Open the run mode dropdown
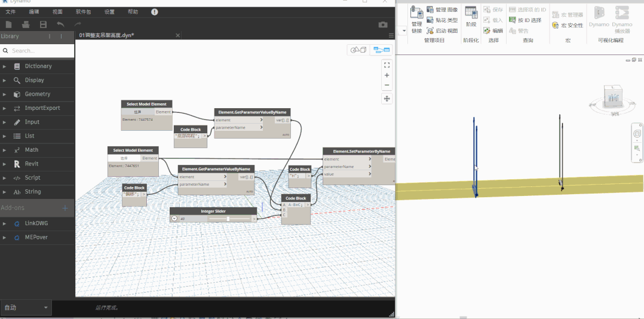This screenshot has width=644, height=319. (26, 308)
